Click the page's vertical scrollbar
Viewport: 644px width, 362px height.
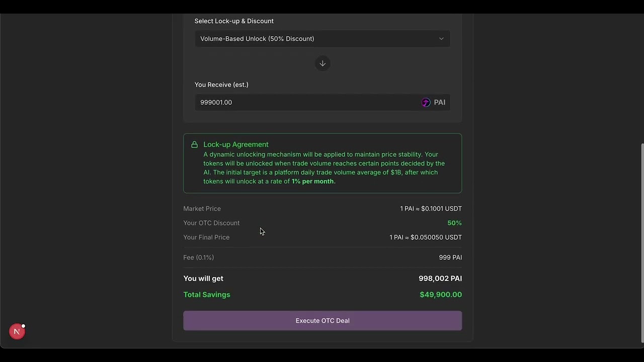pos(641,241)
